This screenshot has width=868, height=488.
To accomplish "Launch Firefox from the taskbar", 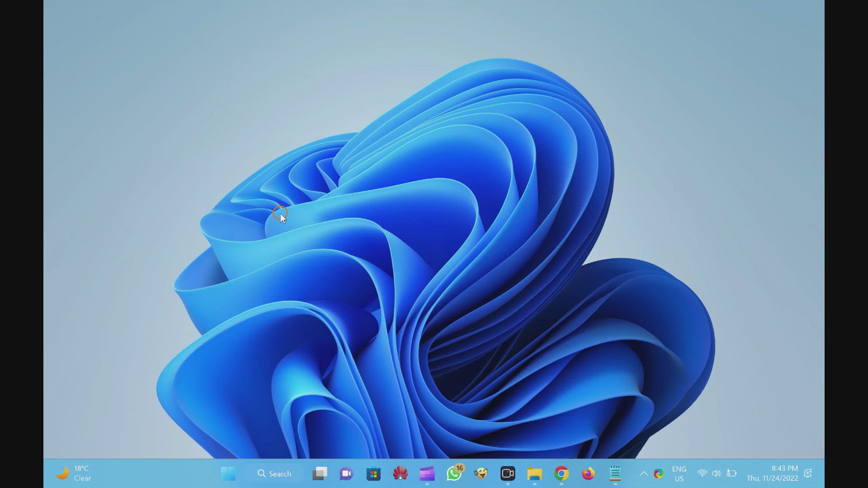I will pyautogui.click(x=588, y=474).
